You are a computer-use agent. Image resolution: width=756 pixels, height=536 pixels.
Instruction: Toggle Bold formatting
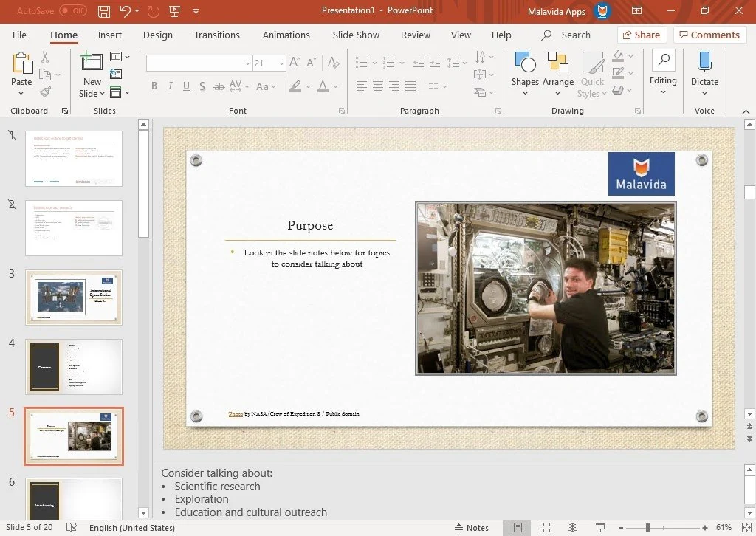click(154, 86)
